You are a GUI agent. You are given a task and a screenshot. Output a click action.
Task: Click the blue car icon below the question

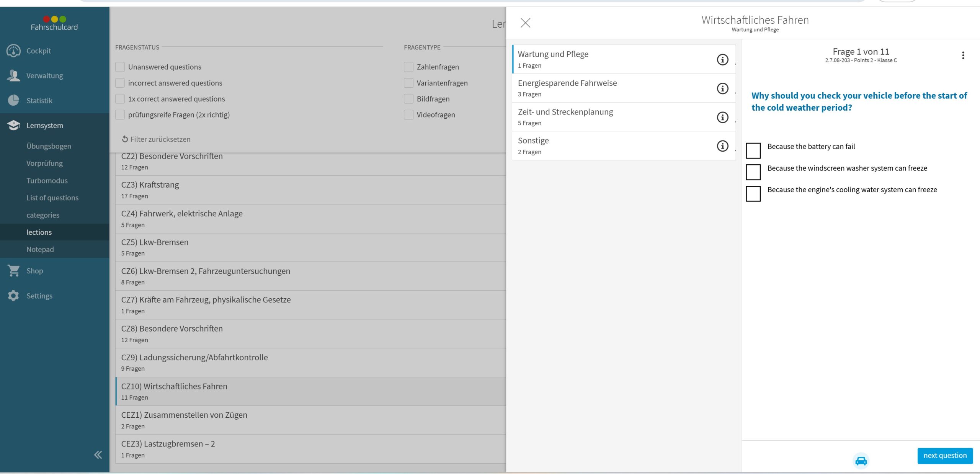point(861,461)
